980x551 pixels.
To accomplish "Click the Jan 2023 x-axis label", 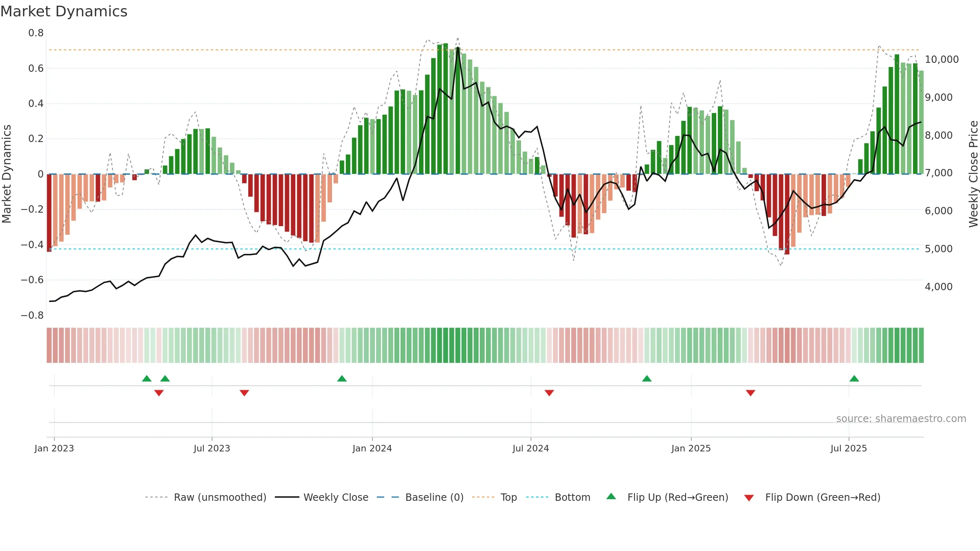I will click(54, 448).
